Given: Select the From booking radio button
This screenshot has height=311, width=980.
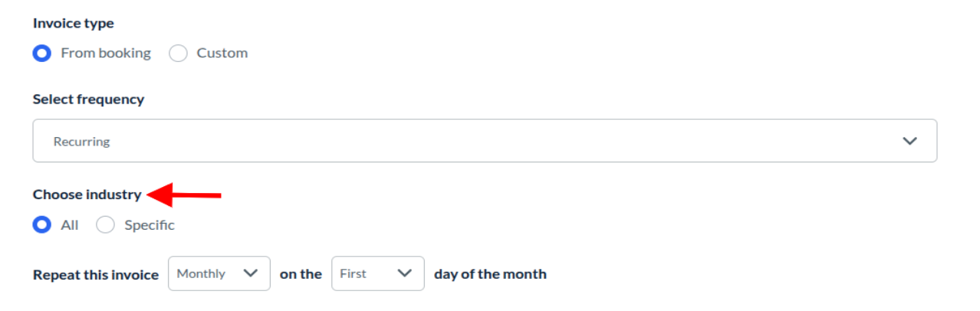Looking at the screenshot, I should click(x=42, y=54).
